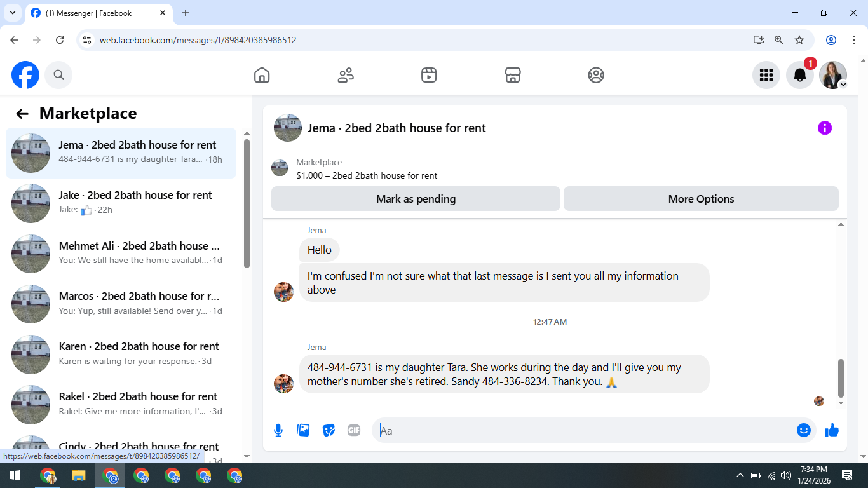
Task: Click the chat scrollbar down arrow
Action: click(x=841, y=403)
